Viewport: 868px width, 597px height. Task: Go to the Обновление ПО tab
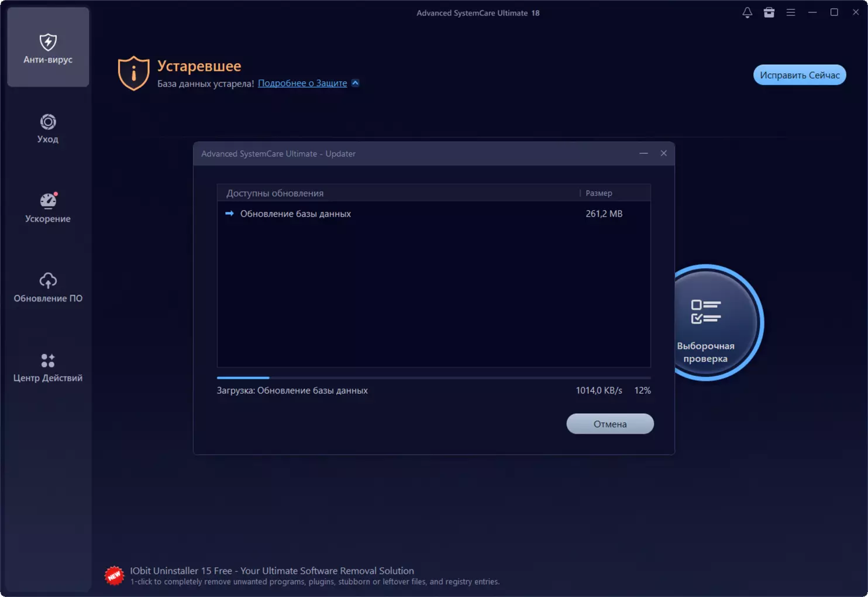48,288
